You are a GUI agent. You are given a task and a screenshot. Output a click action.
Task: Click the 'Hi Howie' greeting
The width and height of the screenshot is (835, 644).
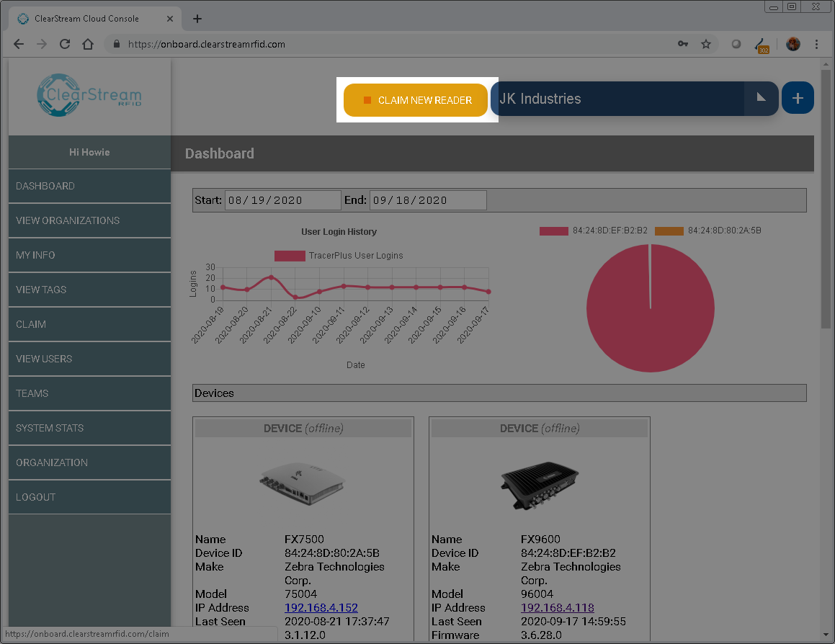(x=89, y=152)
